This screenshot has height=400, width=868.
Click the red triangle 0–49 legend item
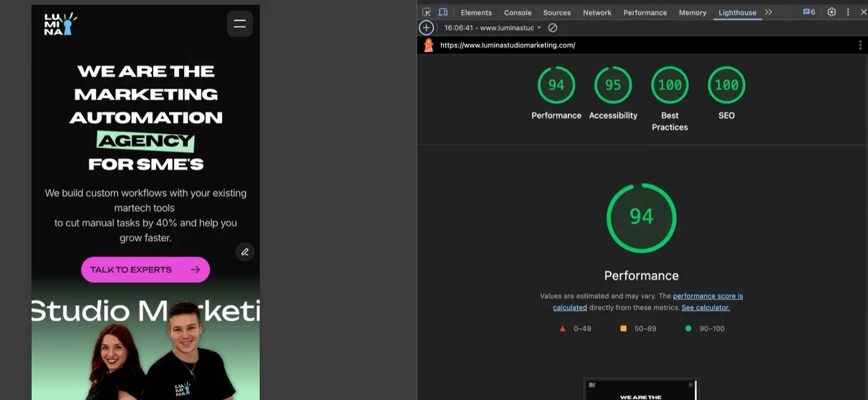575,329
